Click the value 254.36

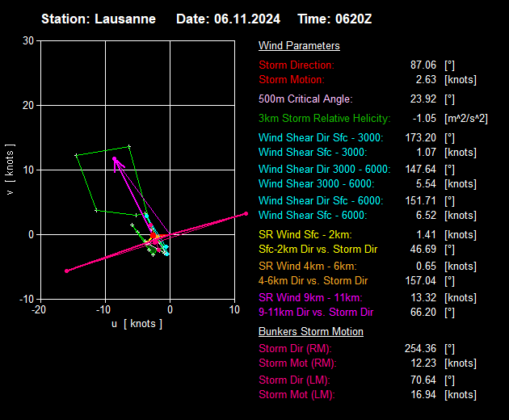[421, 349]
